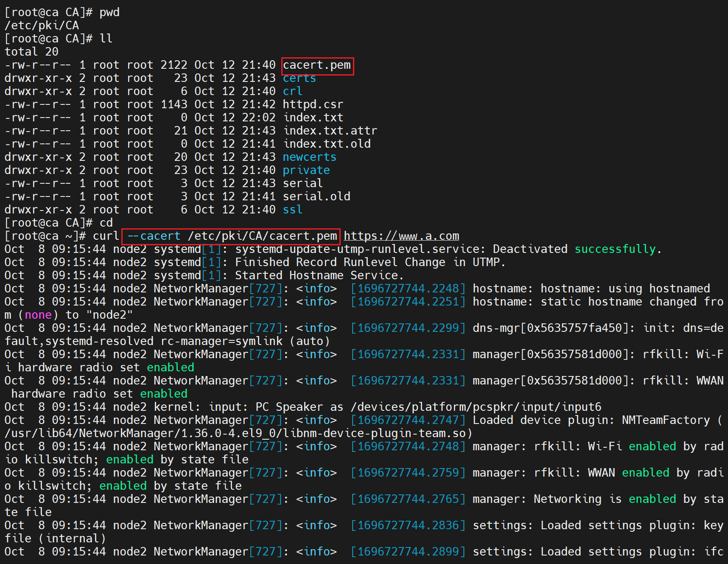Viewport: 728px width, 564px height.
Task: Click the 'PC Speaker' kernel log text
Action: coord(289,407)
